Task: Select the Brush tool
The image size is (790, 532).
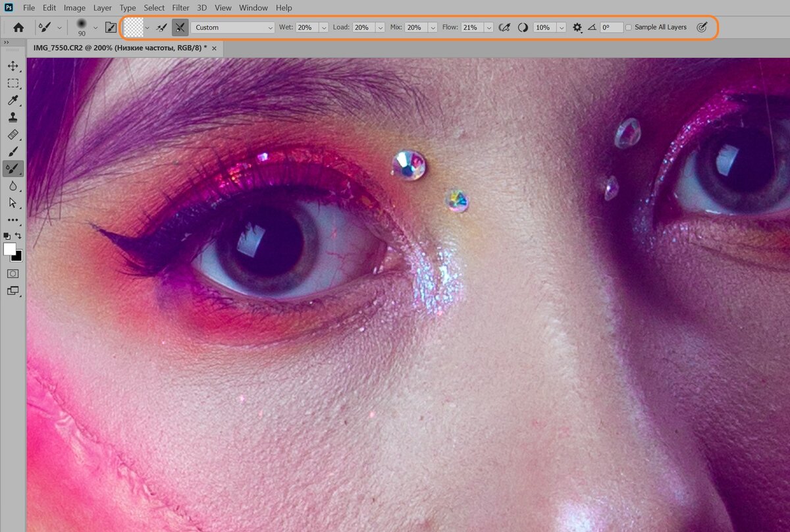Action: tap(13, 151)
